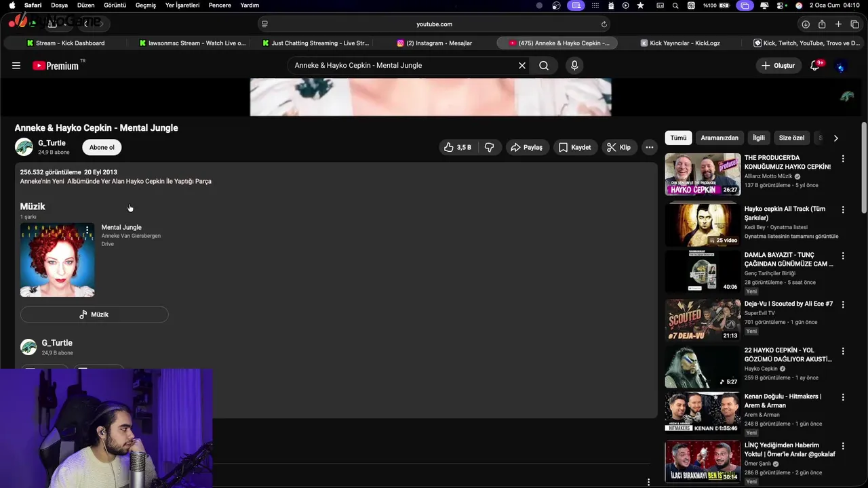This screenshot has height=488, width=868.
Task: Open the YouTube hamburger guide menu
Action: coord(16,66)
